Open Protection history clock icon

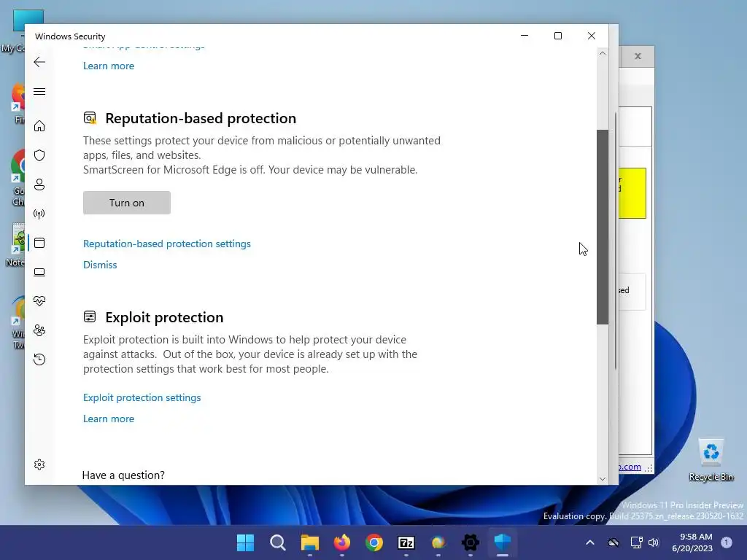coord(39,359)
